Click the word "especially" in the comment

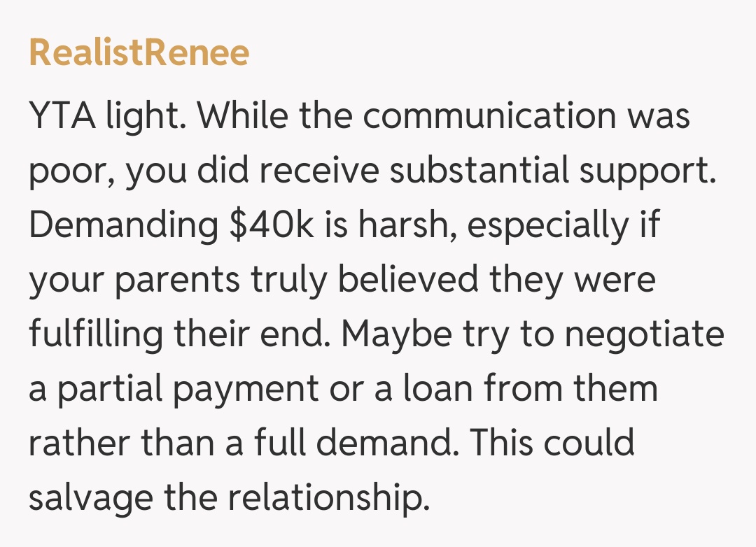tap(547, 226)
